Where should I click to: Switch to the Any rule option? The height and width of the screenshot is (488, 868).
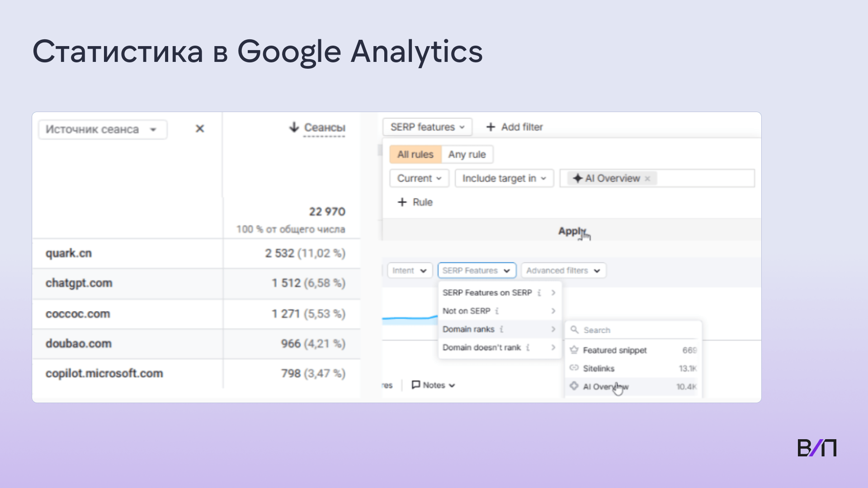pos(467,155)
